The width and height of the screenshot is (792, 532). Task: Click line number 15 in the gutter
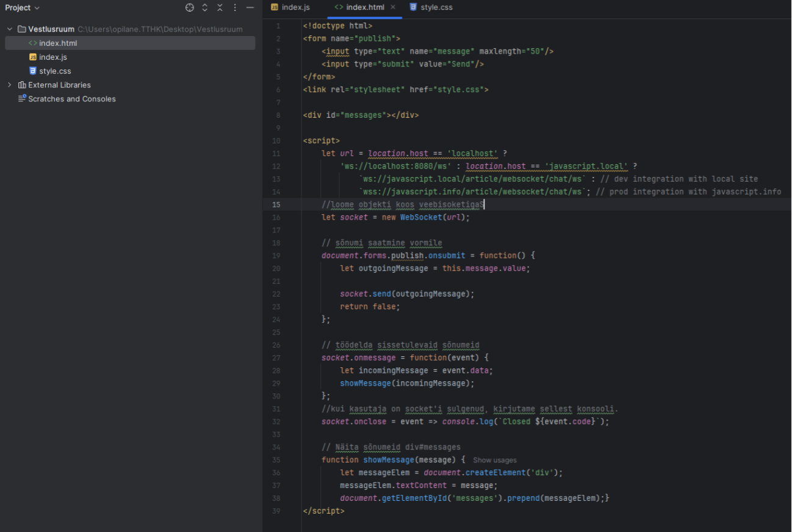tap(276, 204)
